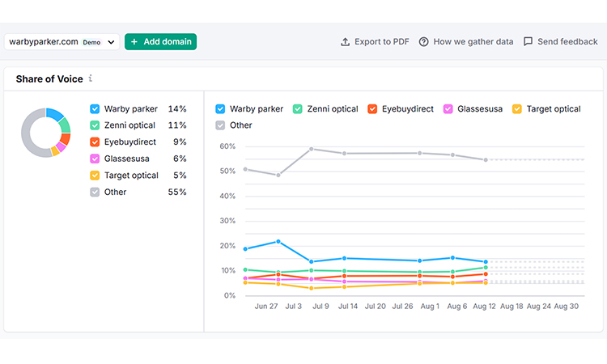Click the export upload icon
This screenshot has height=364, width=607.
[x=345, y=42]
